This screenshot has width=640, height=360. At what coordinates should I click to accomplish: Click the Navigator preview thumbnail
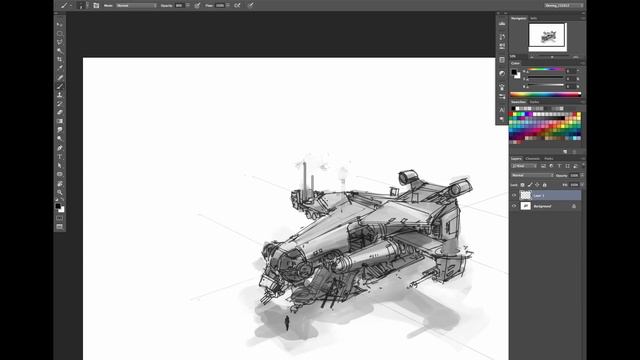548,36
